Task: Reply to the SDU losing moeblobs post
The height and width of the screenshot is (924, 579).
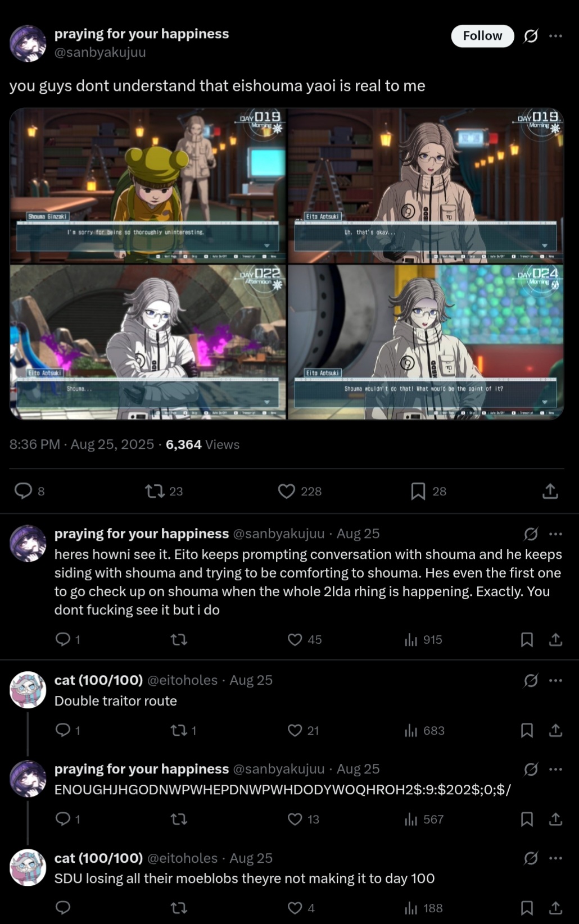Action: (x=63, y=908)
